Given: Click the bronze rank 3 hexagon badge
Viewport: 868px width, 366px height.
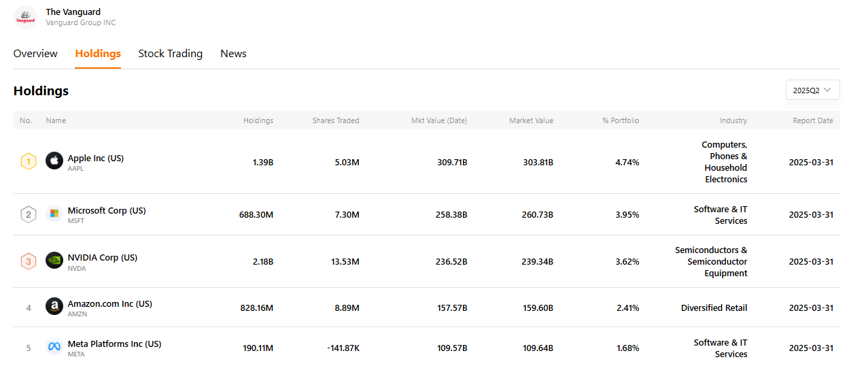Looking at the screenshot, I should coord(28,261).
